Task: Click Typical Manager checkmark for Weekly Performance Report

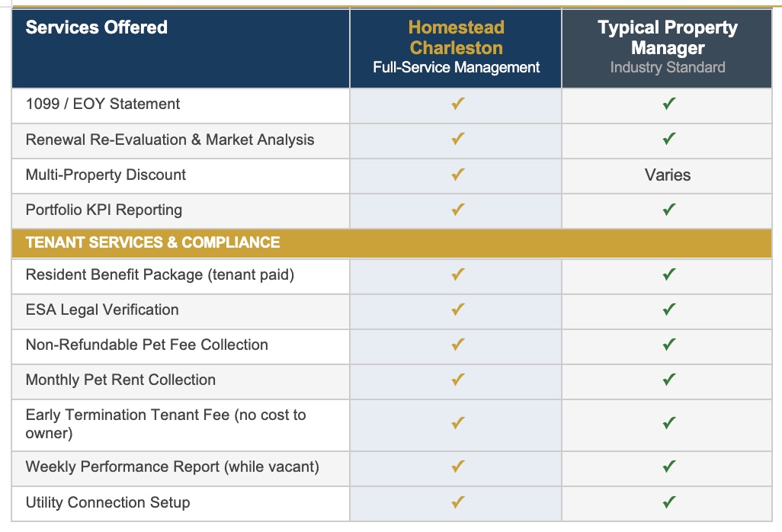Action: click(x=668, y=466)
